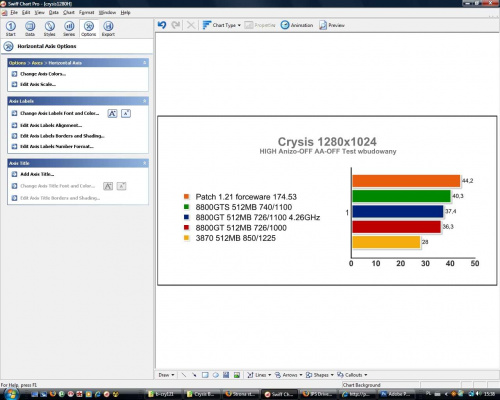Click green legend swatch for 8800GTS
This screenshot has height=400, width=500.
coord(187,207)
